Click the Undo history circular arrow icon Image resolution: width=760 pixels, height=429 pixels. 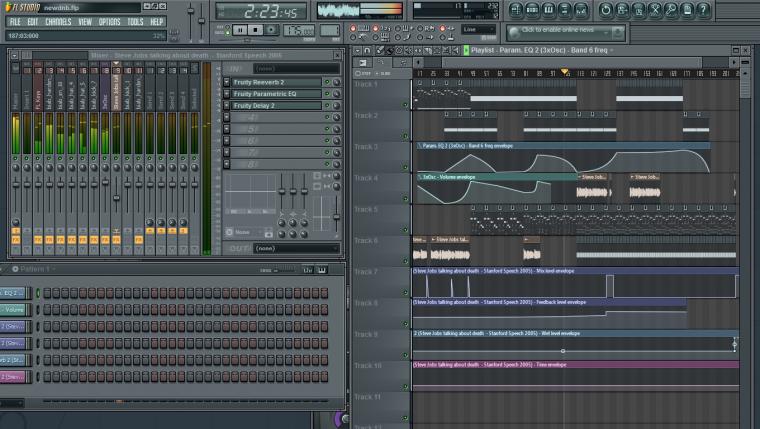pyautogui.click(x=605, y=10)
